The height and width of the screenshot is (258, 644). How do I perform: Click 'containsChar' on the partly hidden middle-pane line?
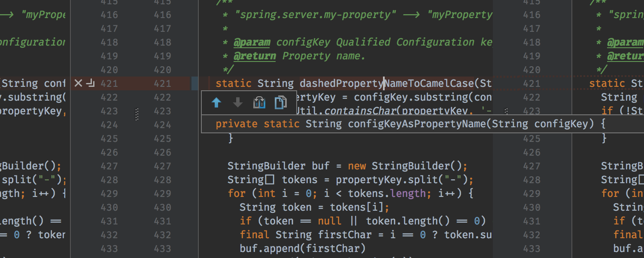click(359, 111)
